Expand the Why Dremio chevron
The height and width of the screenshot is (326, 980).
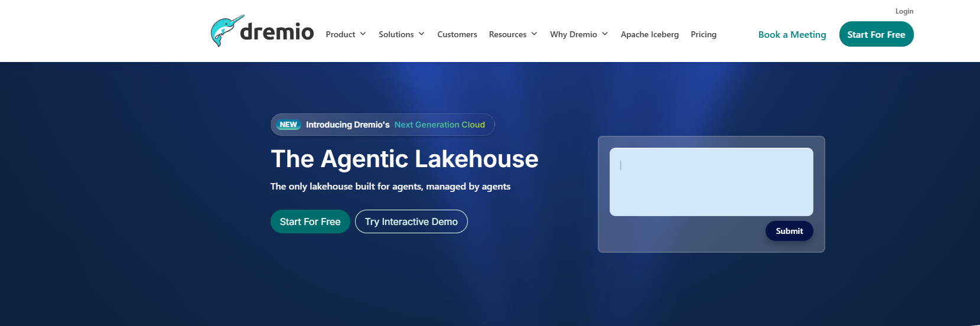(605, 34)
